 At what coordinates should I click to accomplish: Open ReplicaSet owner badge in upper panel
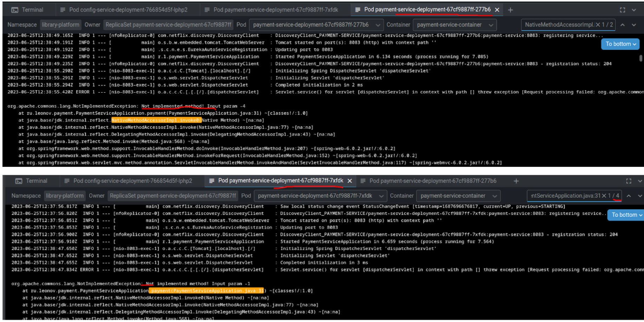(168, 25)
